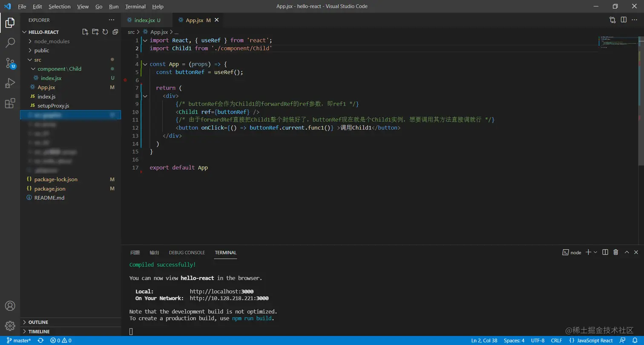Click New File icon in Explorer header

85,32
